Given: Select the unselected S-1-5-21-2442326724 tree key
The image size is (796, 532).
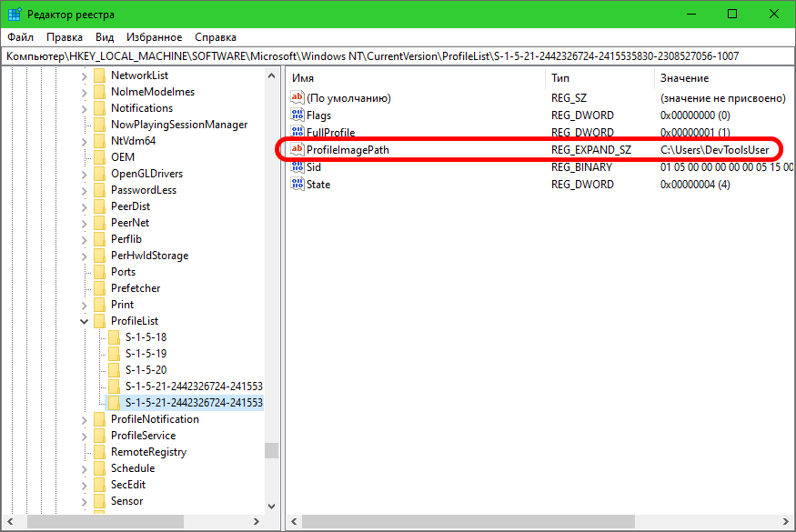Looking at the screenshot, I should click(x=194, y=386).
